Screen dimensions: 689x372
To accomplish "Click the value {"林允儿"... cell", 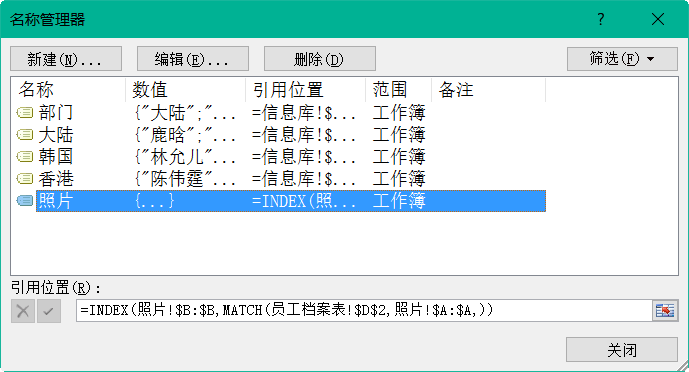I will pos(185,157).
